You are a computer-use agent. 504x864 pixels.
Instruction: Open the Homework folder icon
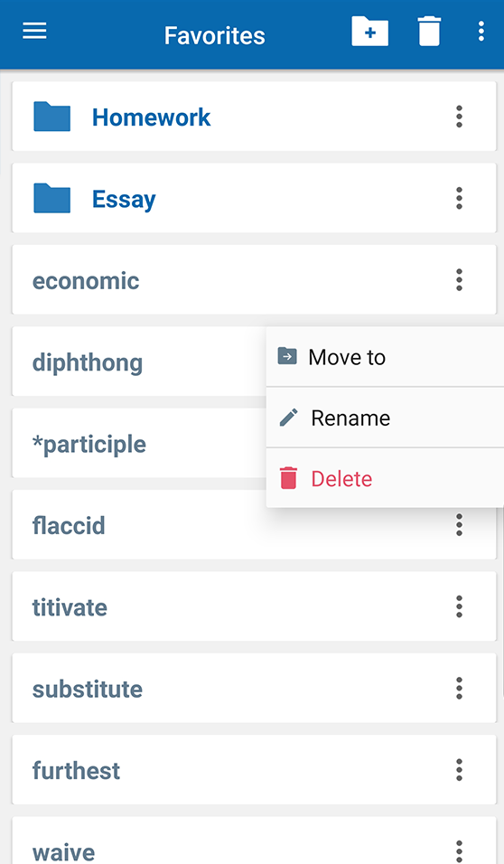(x=51, y=117)
